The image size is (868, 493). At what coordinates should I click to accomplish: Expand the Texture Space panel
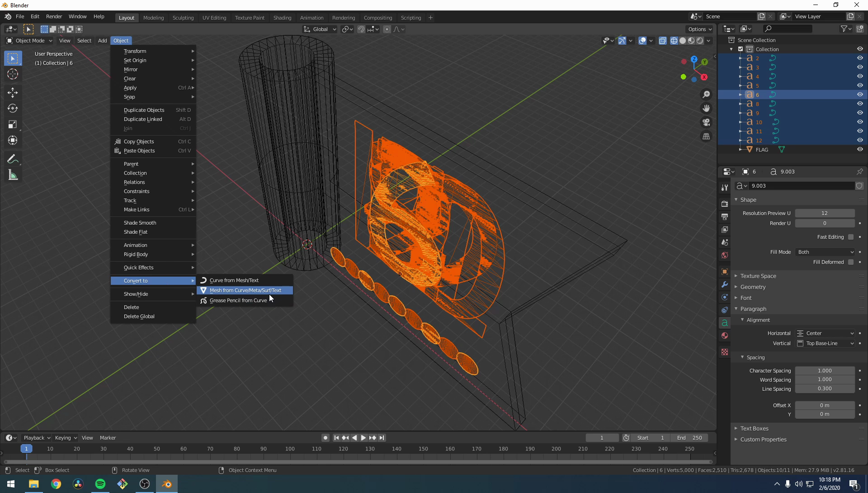point(758,276)
